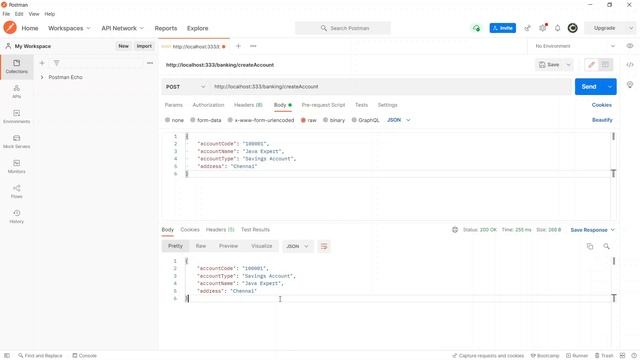Open the Workspaces dropdown

pos(69,28)
